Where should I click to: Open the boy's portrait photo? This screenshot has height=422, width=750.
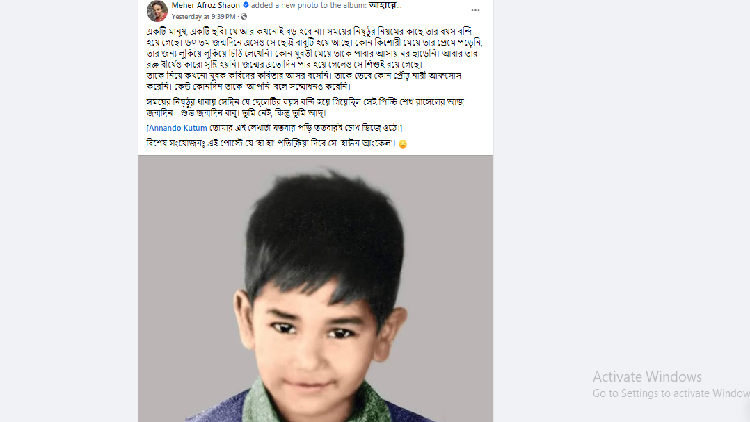[315, 289]
